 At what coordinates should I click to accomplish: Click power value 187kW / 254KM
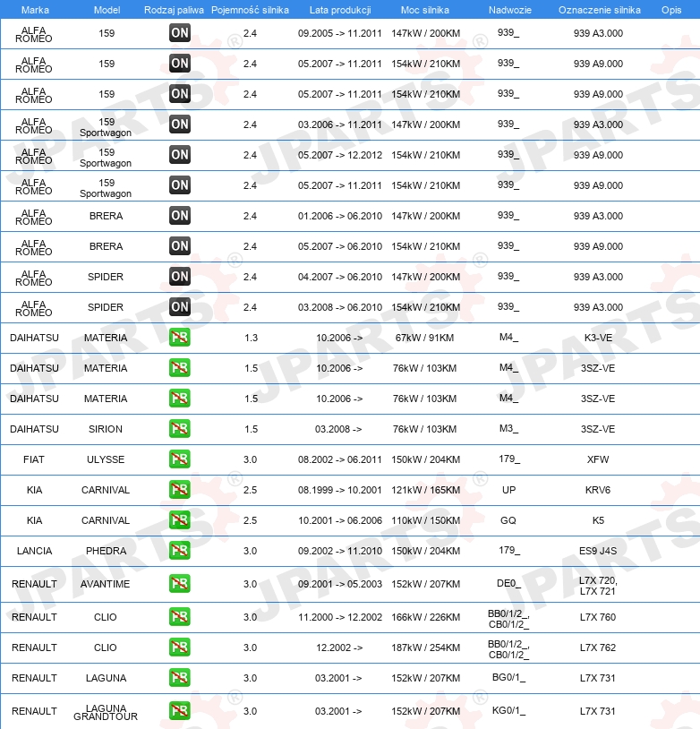[x=426, y=648]
